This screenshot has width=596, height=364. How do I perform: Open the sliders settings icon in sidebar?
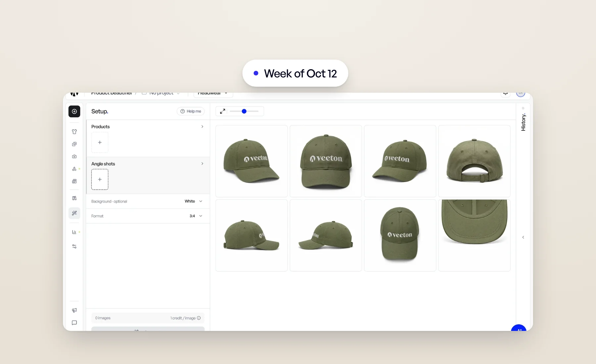74,247
